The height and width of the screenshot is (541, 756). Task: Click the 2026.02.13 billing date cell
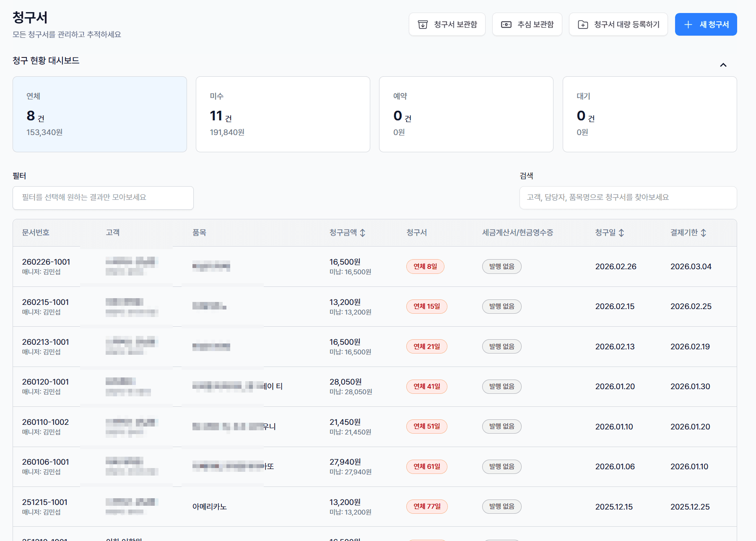click(615, 346)
